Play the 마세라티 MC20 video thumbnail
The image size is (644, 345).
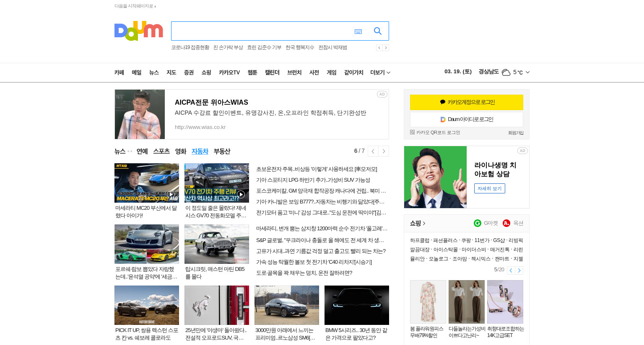tap(147, 183)
